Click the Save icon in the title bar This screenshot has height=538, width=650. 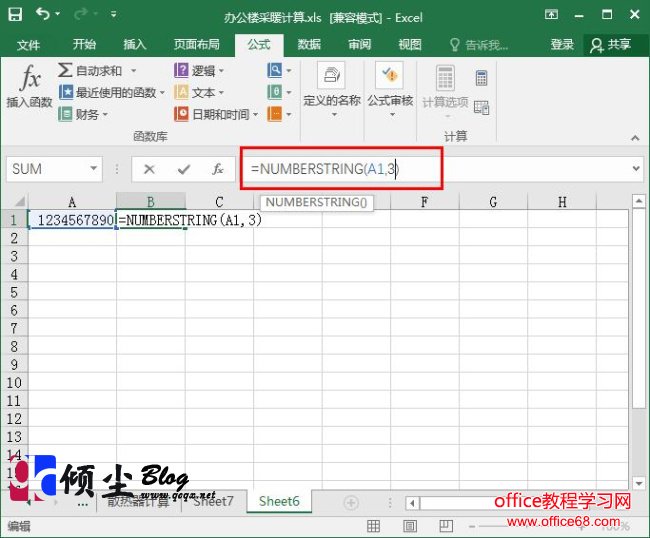[15, 15]
